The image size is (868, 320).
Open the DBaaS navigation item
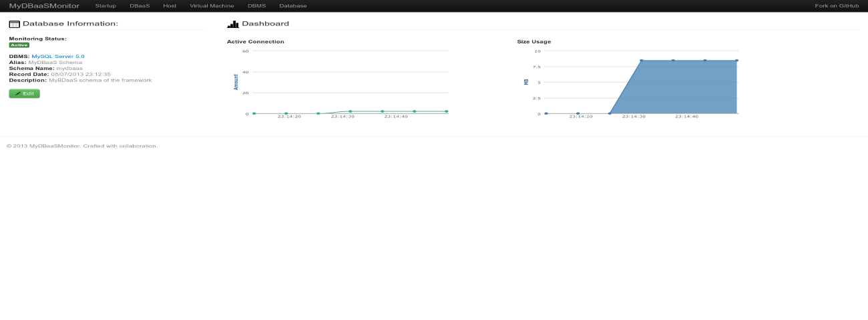(x=140, y=5)
